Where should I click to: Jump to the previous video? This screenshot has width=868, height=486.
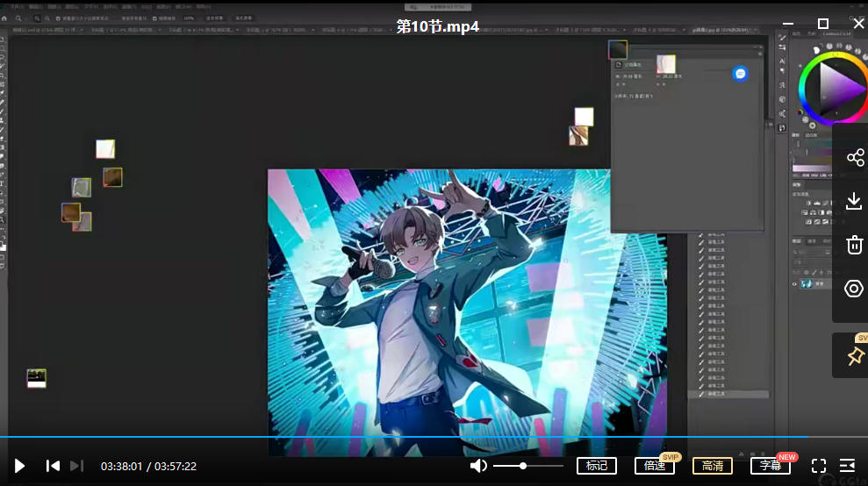[53, 466]
